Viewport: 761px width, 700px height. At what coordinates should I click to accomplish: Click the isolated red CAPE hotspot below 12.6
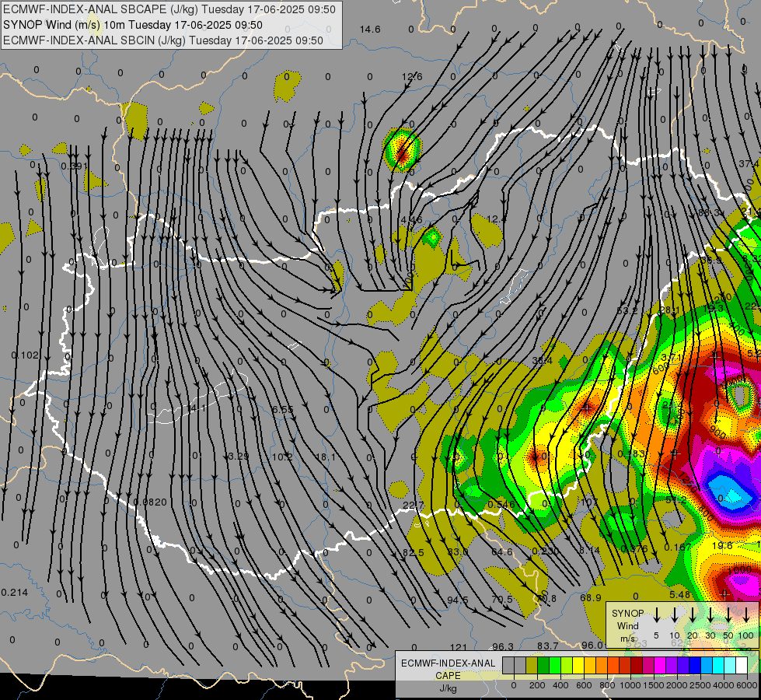point(402,150)
